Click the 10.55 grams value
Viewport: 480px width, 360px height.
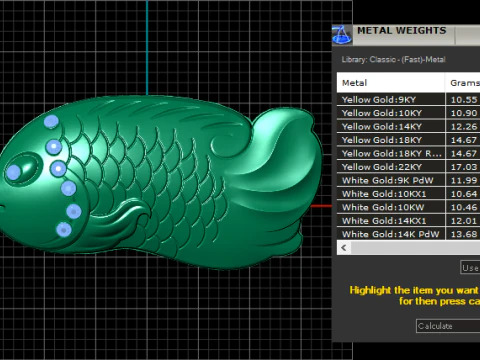(464, 100)
